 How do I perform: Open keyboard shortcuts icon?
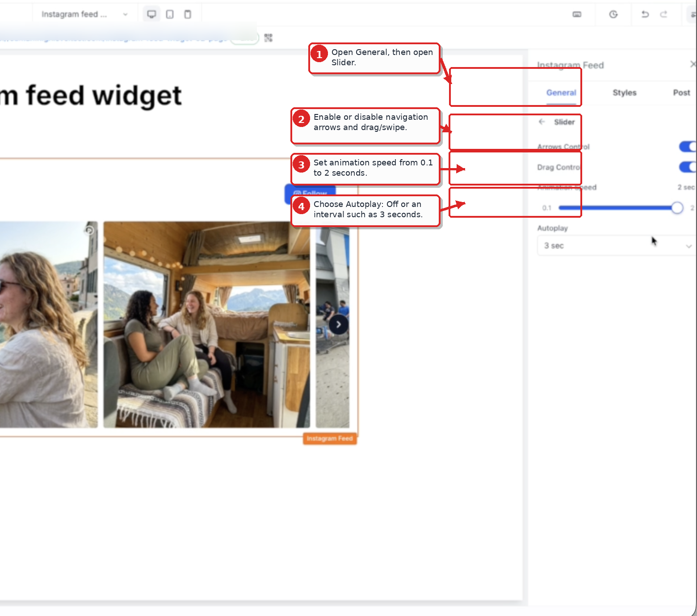(577, 14)
